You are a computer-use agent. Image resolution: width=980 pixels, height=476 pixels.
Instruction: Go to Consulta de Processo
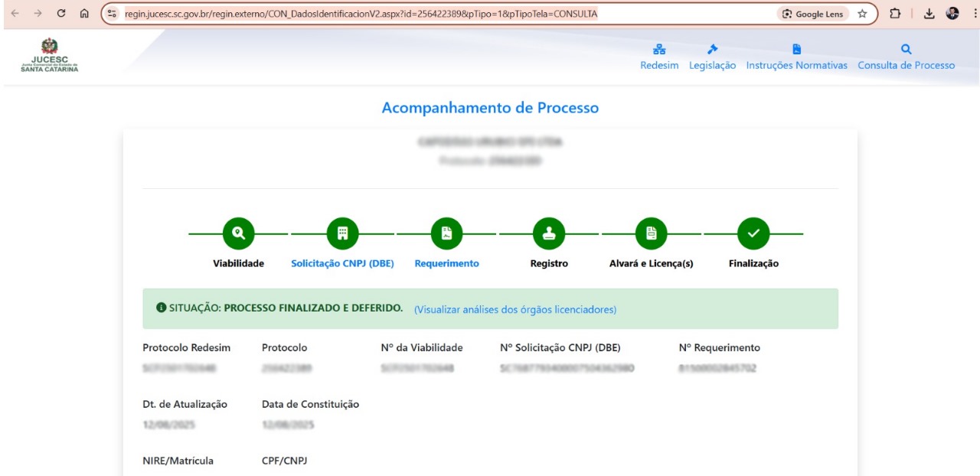(906, 58)
